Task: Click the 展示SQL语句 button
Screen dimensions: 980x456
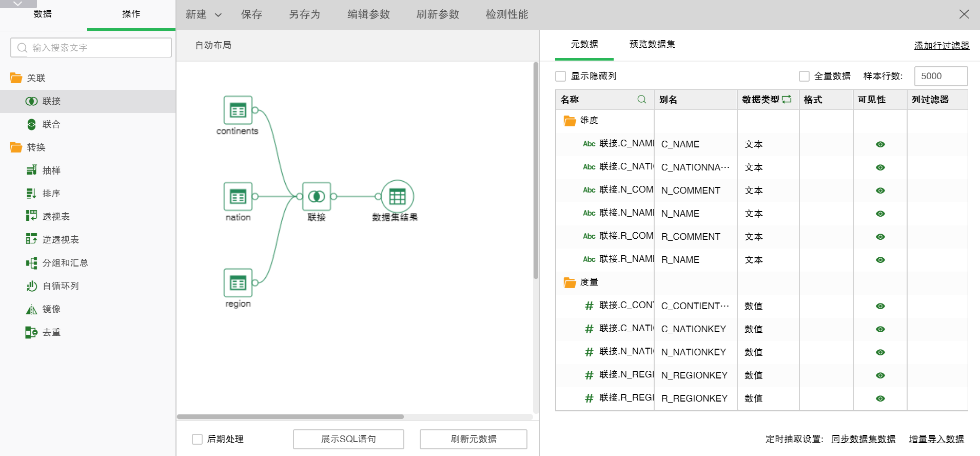Action: click(x=348, y=439)
